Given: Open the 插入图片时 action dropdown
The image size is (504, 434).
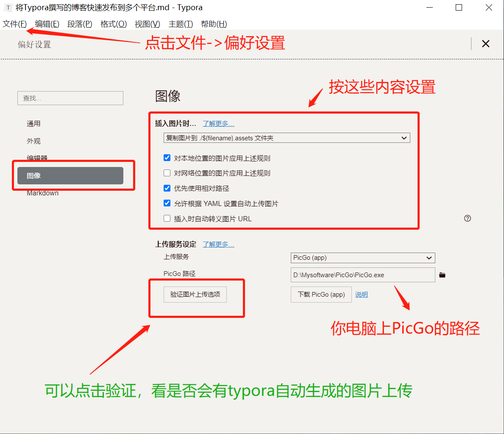Looking at the screenshot, I should click(287, 138).
